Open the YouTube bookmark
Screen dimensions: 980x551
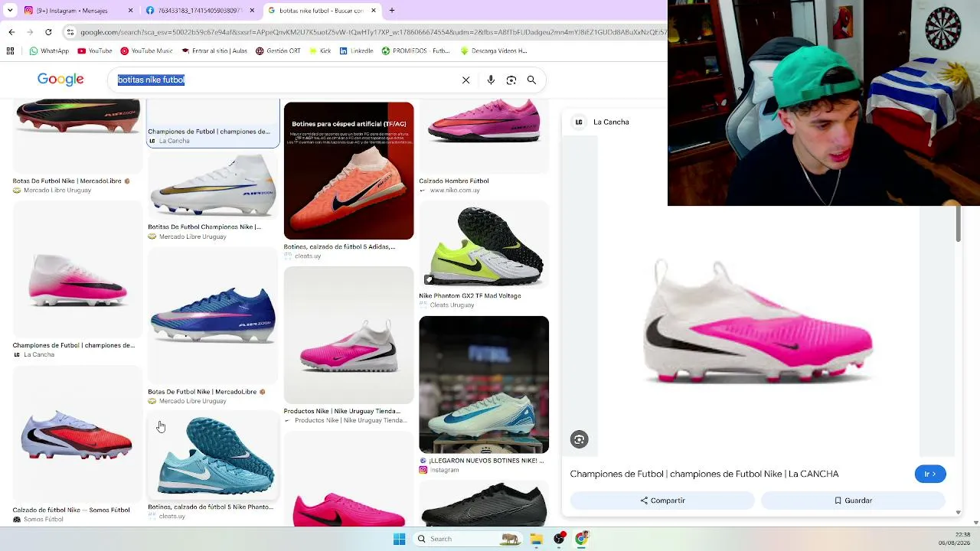[95, 51]
